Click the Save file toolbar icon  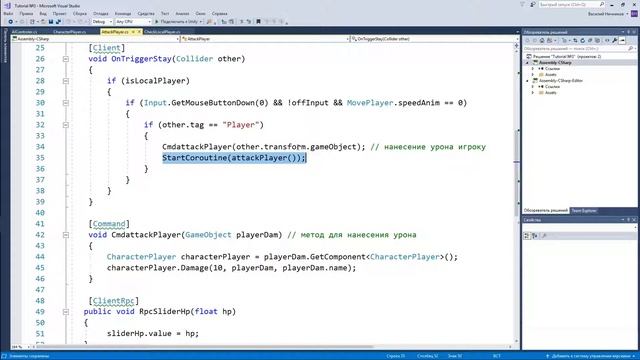(x=51, y=21)
